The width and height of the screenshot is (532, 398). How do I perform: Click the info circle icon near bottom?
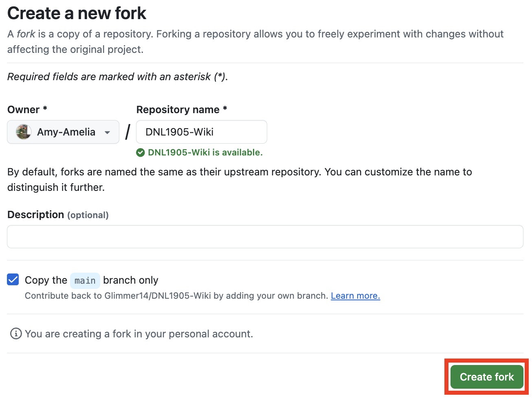(15, 334)
